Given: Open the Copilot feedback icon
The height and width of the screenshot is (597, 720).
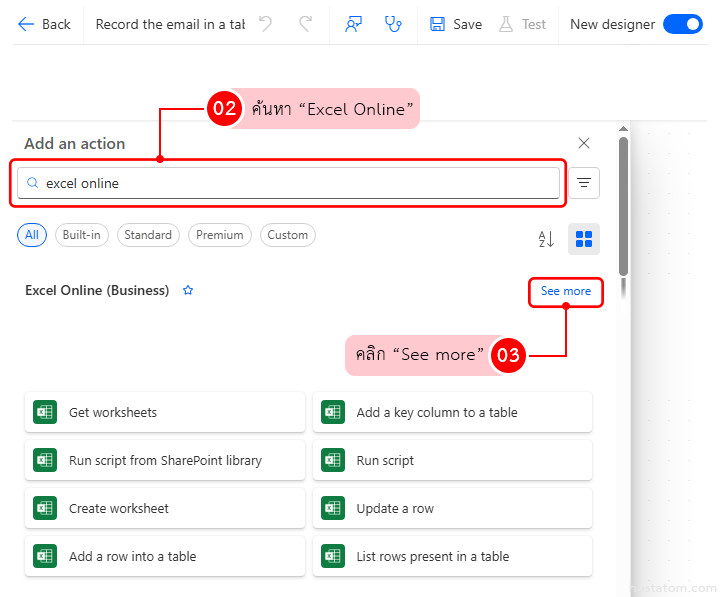Looking at the screenshot, I should click(x=353, y=24).
